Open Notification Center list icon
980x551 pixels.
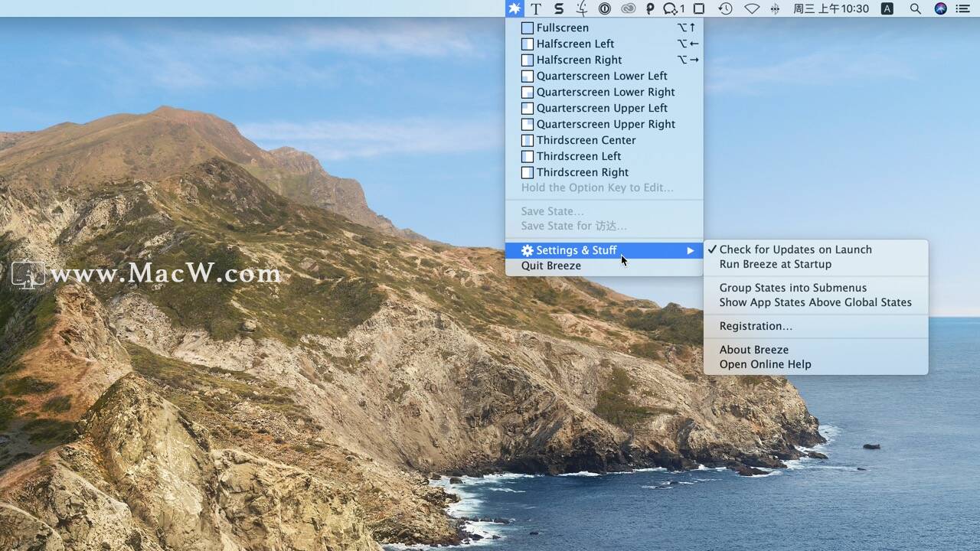tap(962, 8)
